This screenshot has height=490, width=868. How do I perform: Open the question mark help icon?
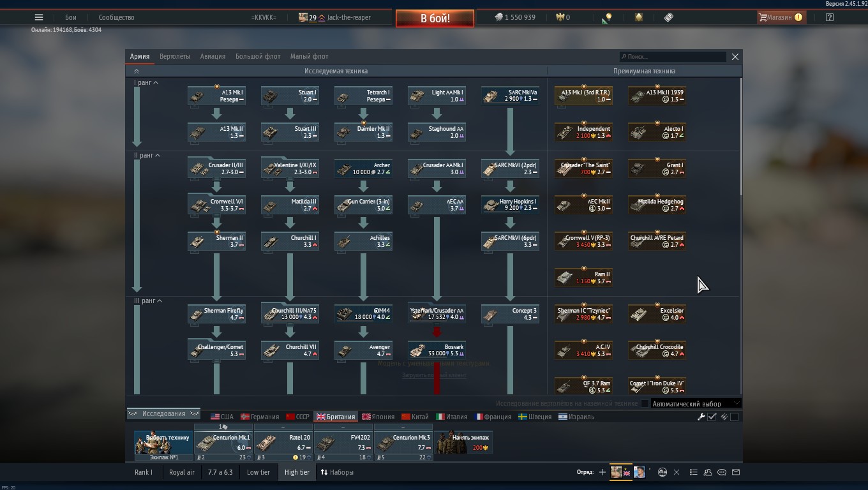(829, 17)
